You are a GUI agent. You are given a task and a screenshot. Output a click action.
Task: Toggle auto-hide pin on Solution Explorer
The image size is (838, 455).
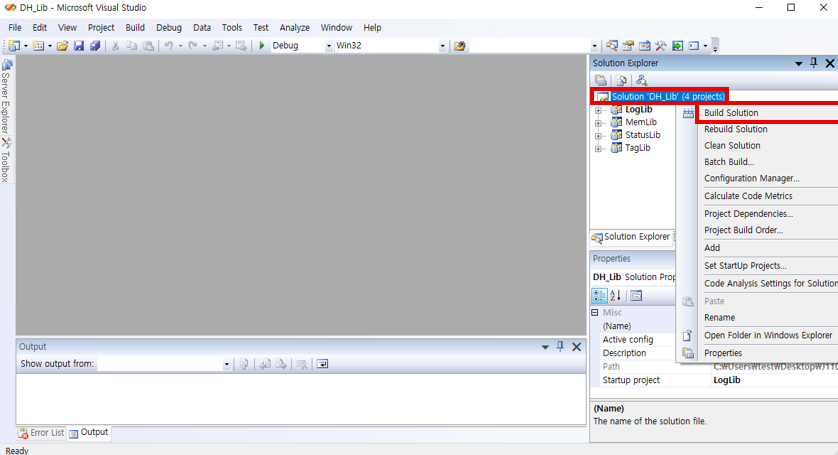813,63
